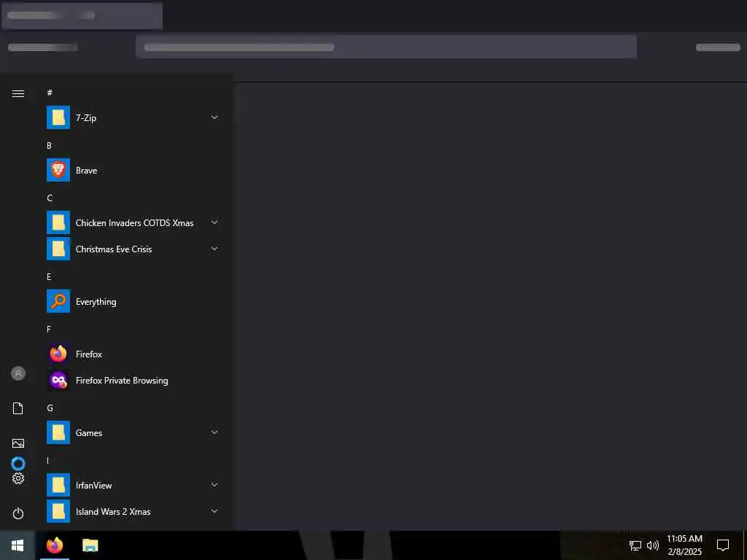
Task: Select the Chicken Invaders COTDS Xmas label
Action: click(134, 223)
